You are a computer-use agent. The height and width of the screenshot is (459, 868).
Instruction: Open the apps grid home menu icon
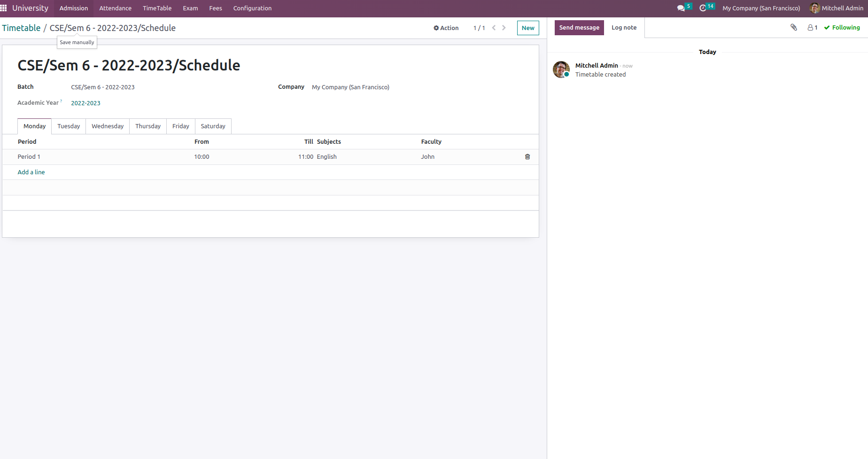[4, 8]
